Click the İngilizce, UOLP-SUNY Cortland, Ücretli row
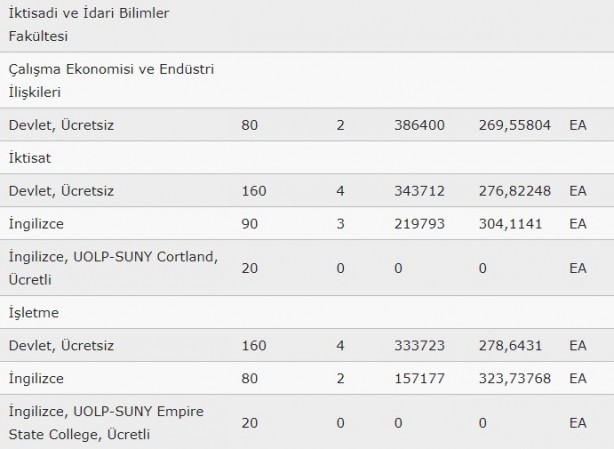The image size is (614, 449). click(307, 268)
